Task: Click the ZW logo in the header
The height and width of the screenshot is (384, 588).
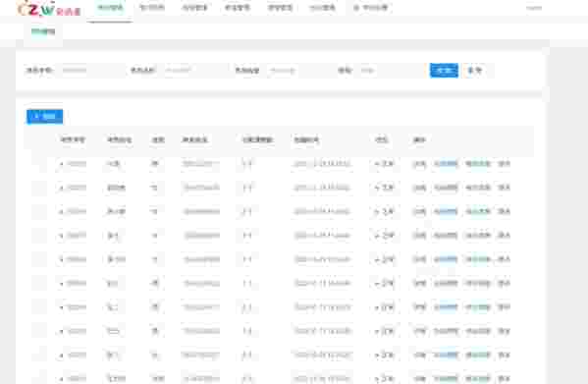Action: point(49,9)
